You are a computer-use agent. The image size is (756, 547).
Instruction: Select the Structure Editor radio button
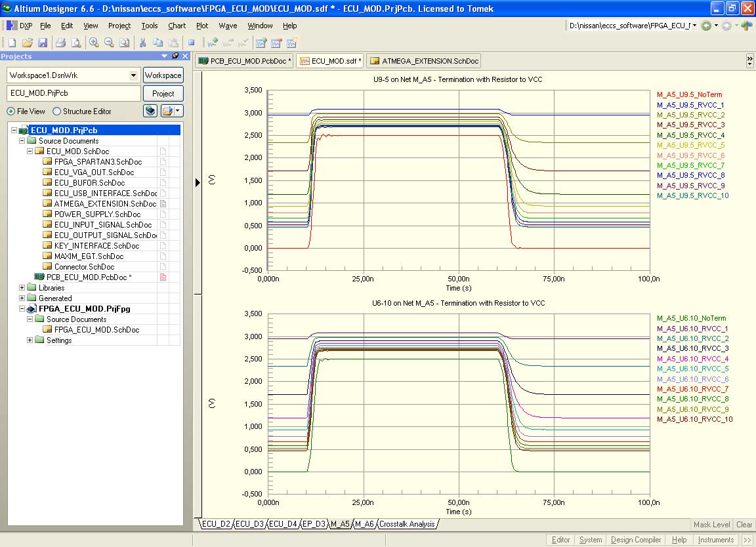click(56, 111)
